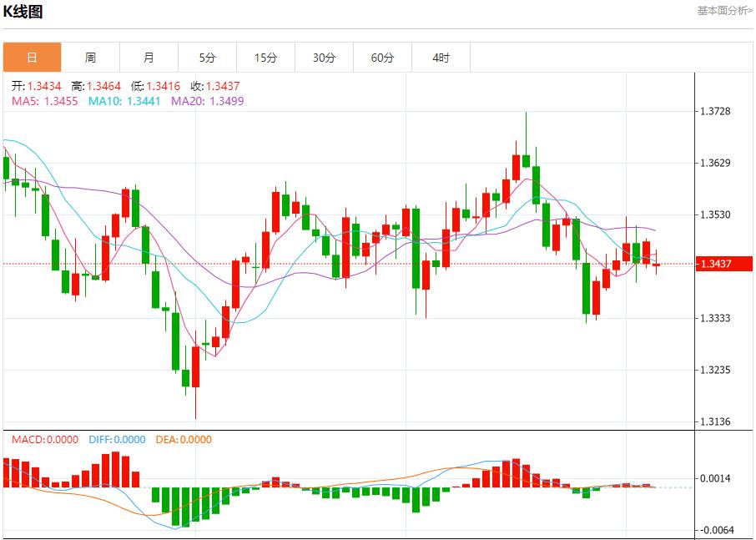
Task: Switch to the 周 weekly timeframe tab
Action: coord(90,57)
